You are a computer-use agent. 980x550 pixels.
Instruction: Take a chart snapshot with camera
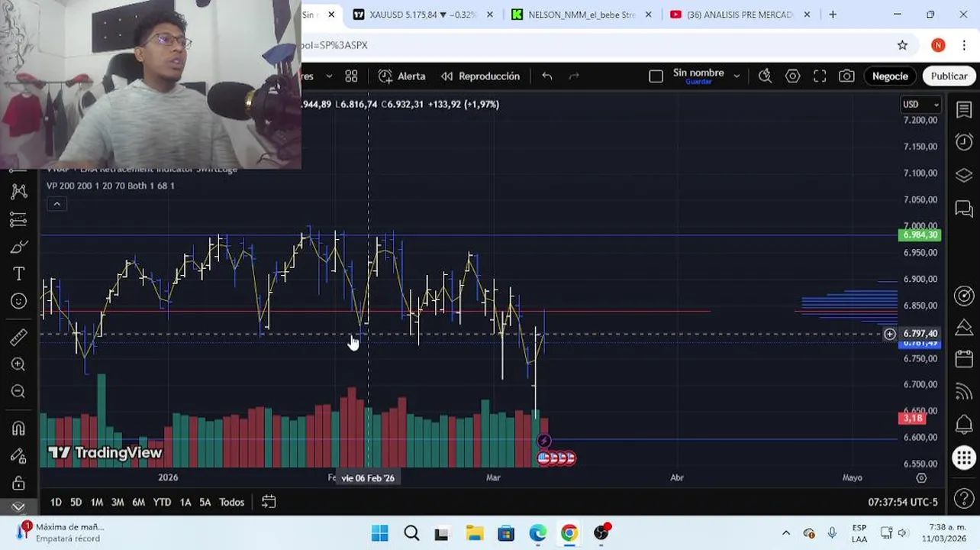[x=846, y=76]
